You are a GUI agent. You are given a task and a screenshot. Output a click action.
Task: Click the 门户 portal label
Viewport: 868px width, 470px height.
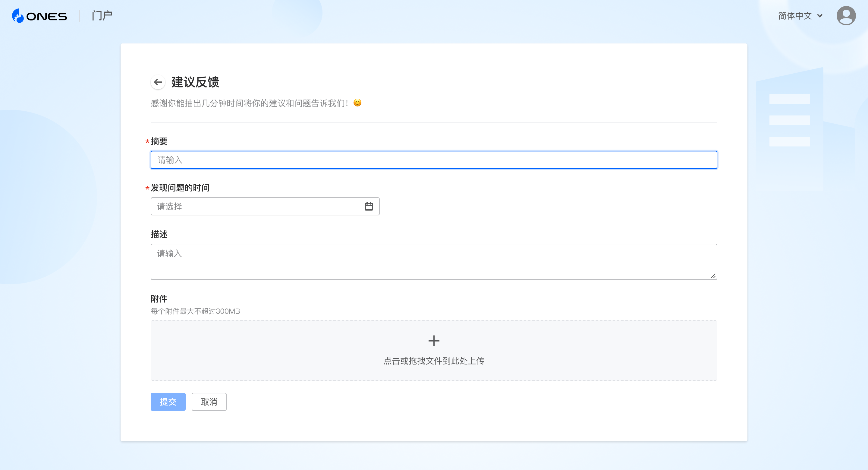coord(102,15)
